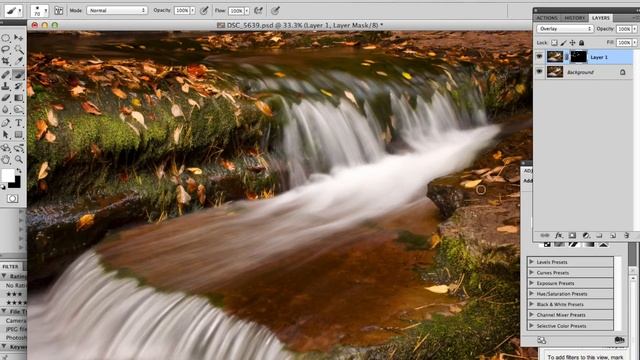This screenshot has width=640, height=360.
Task: Select the Clone Stamp tool
Action: pyautogui.click(x=6, y=86)
